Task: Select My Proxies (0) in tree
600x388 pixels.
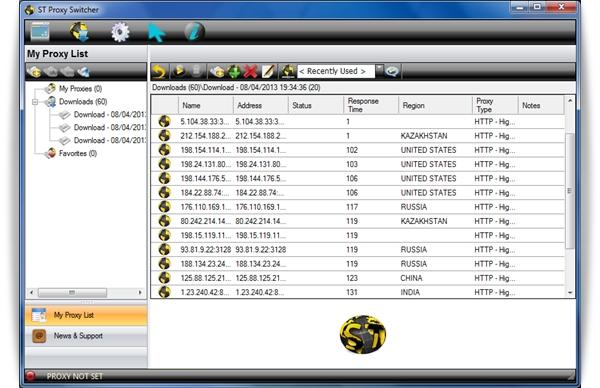Action: pos(80,89)
